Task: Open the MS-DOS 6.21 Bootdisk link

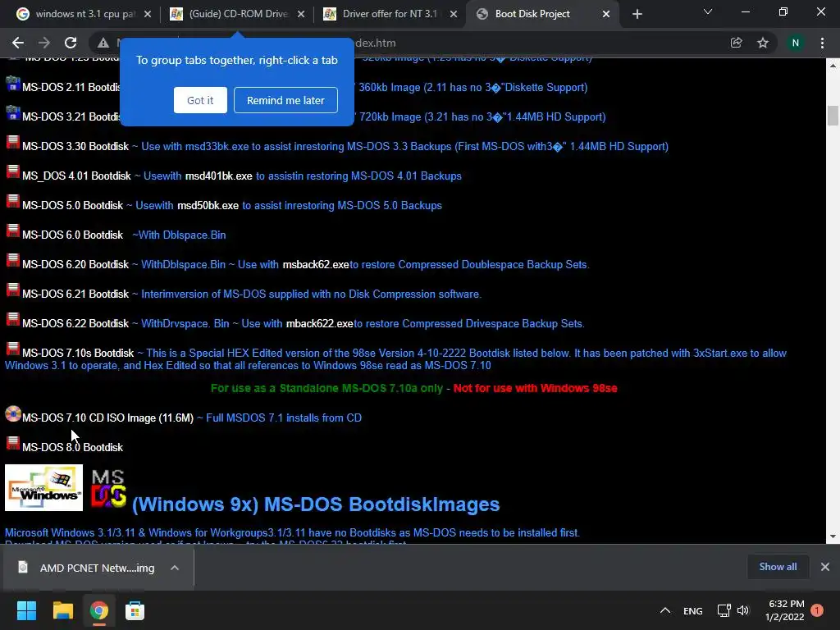Action: click(75, 294)
